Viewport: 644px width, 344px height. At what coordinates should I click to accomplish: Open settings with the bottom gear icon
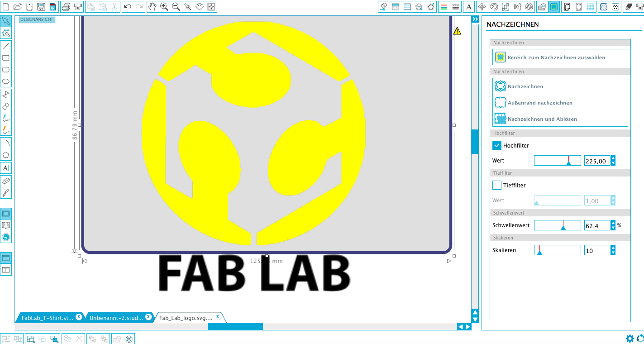[x=630, y=338]
